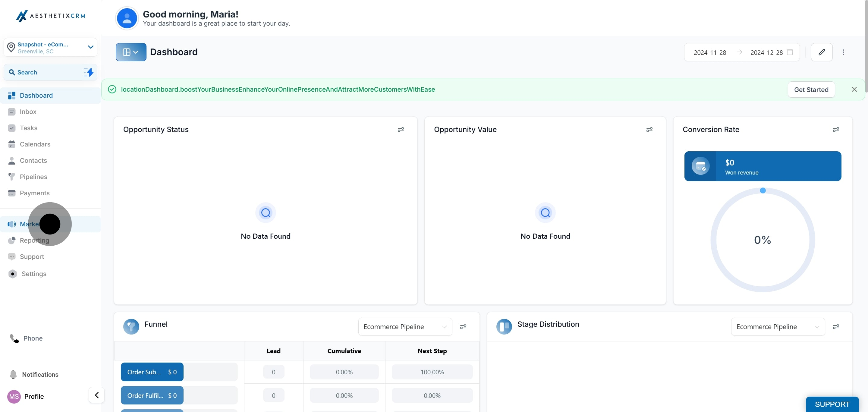Click the Phone icon
Viewport: 868px width, 412px height.
pyautogui.click(x=14, y=338)
